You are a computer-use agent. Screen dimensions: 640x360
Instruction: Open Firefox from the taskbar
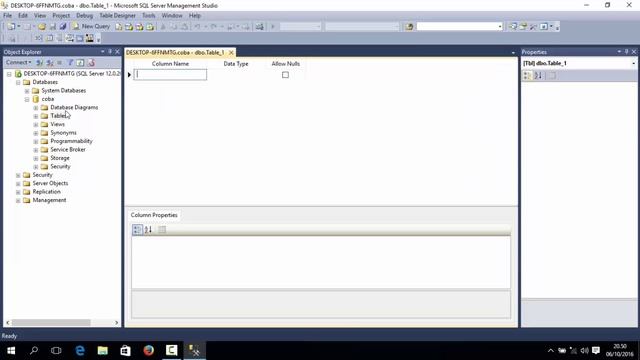(149, 350)
